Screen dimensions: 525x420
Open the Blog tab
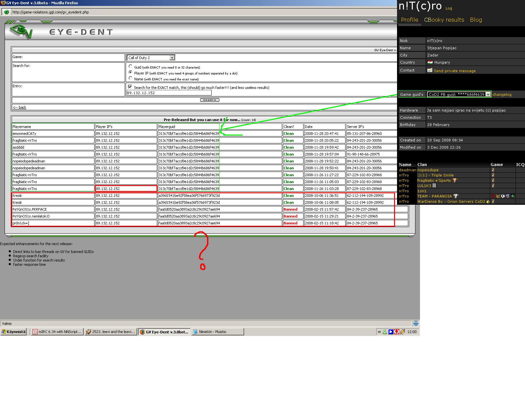pyautogui.click(x=476, y=20)
